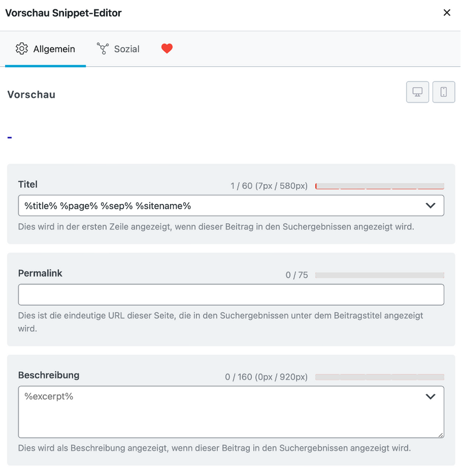The height and width of the screenshot is (476, 461).
Task: Click the resize handle of Beschreibung textarea
Action: (441, 435)
